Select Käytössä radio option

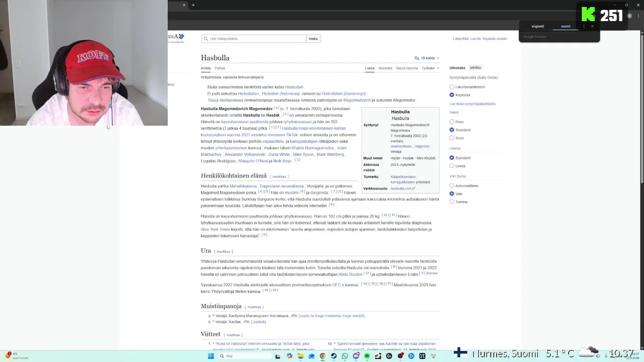coord(452,95)
